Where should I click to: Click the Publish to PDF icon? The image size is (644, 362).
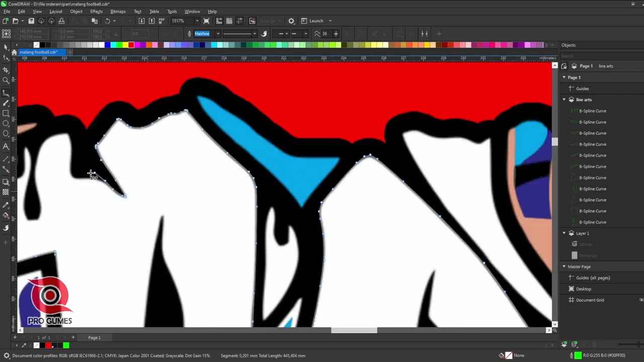[x=162, y=21]
